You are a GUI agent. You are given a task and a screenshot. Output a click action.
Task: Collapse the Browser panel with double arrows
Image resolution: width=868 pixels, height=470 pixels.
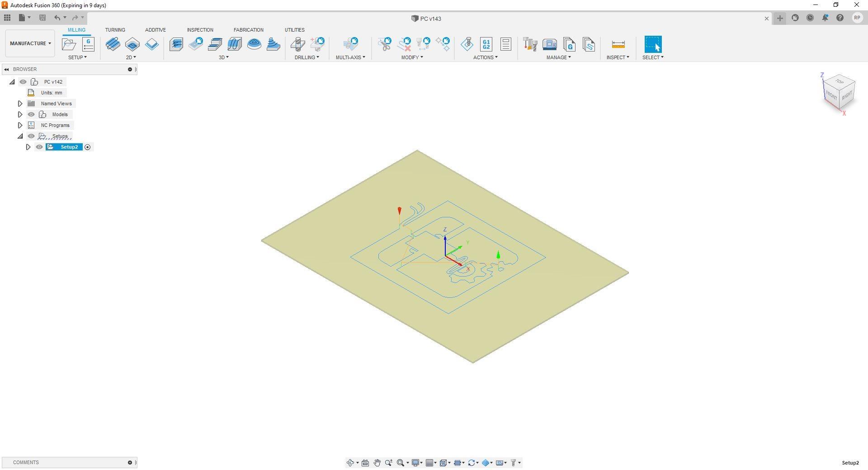(6, 69)
